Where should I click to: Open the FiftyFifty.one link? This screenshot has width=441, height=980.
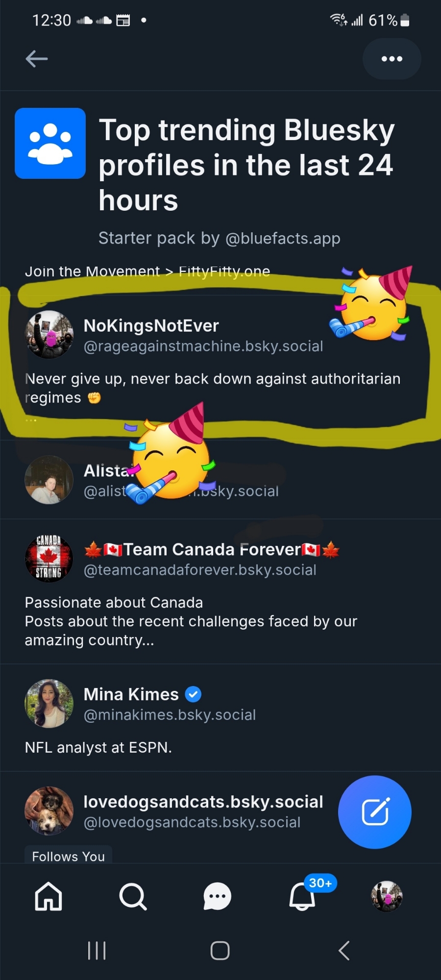(x=224, y=271)
